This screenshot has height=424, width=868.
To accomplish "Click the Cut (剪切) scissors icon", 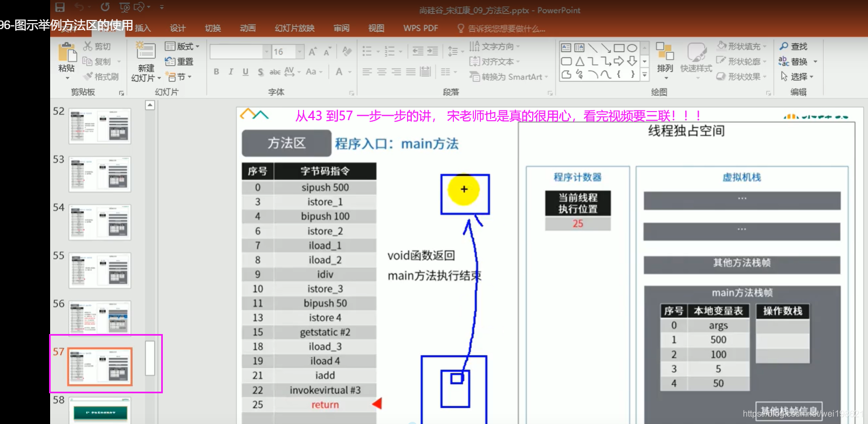I will point(88,46).
